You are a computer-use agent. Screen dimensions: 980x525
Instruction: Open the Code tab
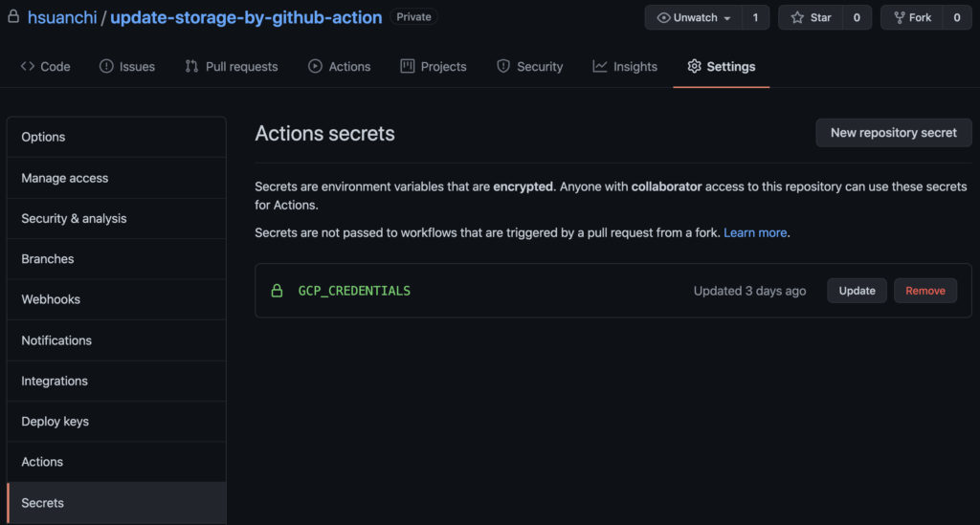click(46, 66)
